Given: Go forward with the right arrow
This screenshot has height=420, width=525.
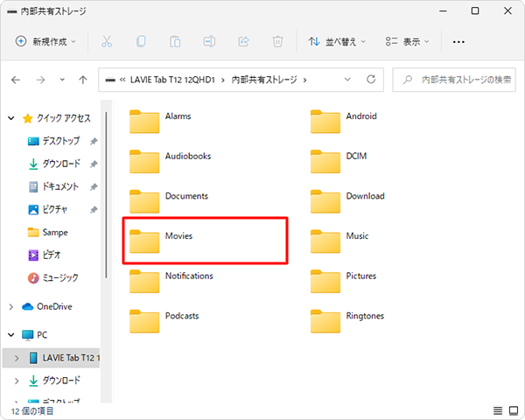Looking at the screenshot, I should (x=40, y=80).
